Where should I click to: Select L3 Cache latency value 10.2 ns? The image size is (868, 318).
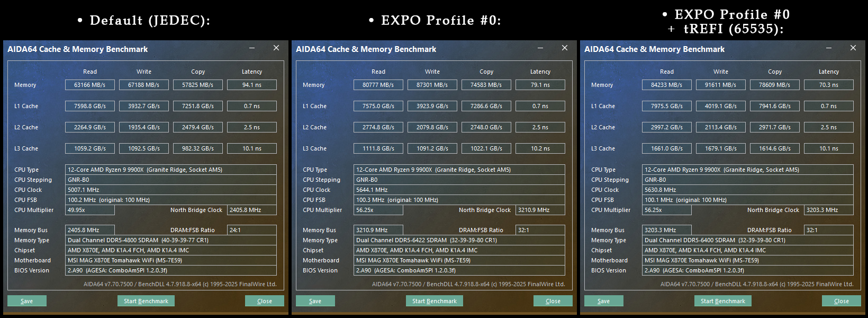coord(540,148)
